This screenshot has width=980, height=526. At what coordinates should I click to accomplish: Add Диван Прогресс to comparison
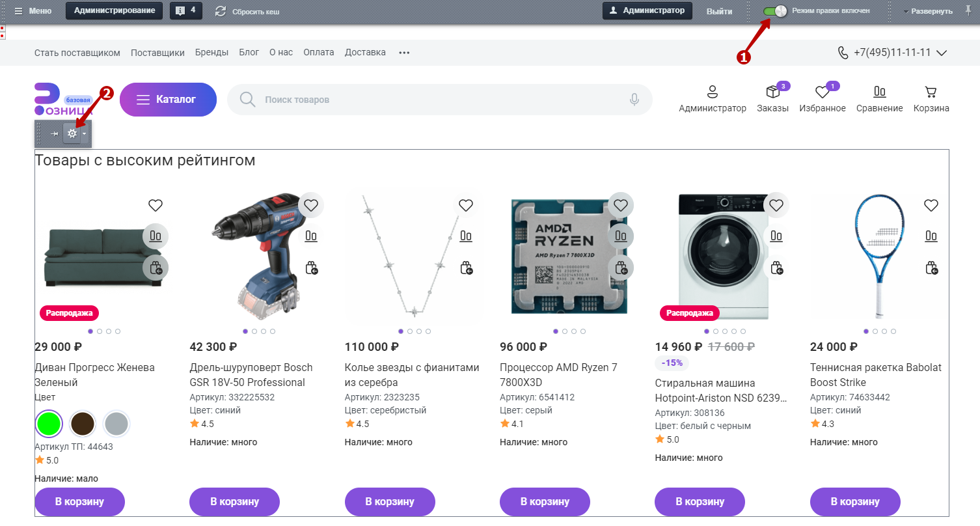click(x=156, y=236)
